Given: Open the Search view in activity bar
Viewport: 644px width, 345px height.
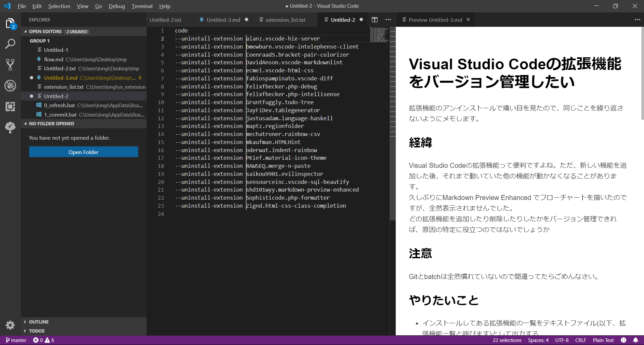Looking at the screenshot, I should click(10, 44).
